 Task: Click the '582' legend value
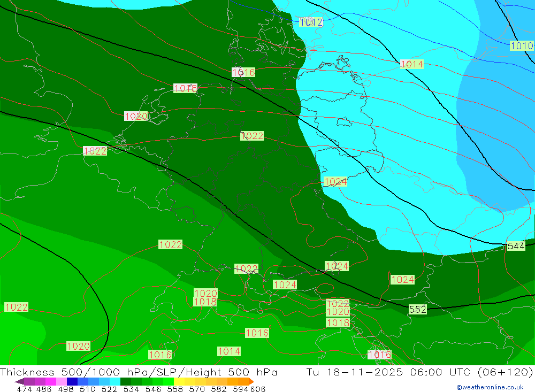pos(219,389)
